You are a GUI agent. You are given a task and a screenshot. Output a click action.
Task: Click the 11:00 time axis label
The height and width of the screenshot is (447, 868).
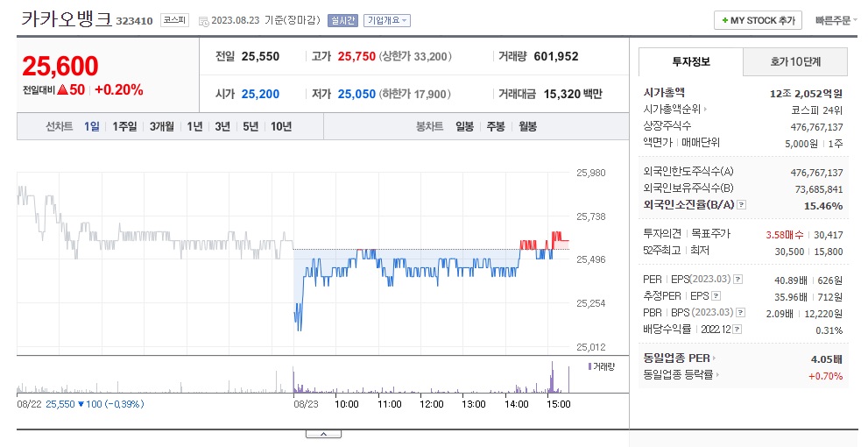[x=390, y=404]
